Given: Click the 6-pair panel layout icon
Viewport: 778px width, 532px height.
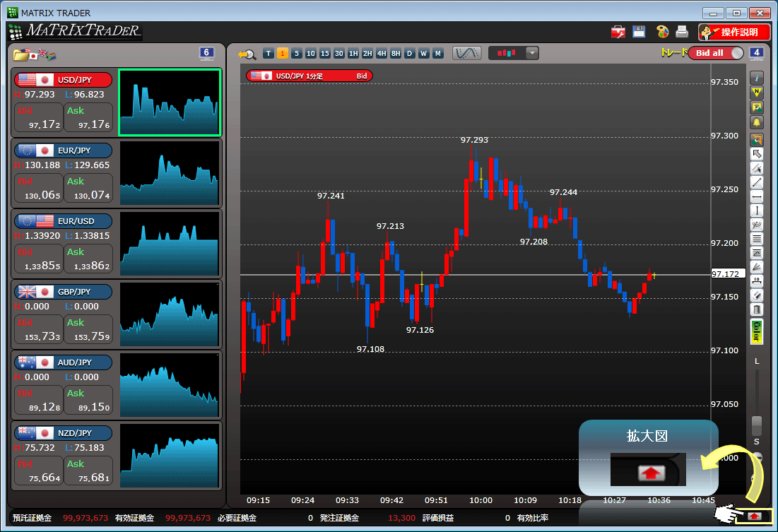Looking at the screenshot, I should pyautogui.click(x=206, y=53).
